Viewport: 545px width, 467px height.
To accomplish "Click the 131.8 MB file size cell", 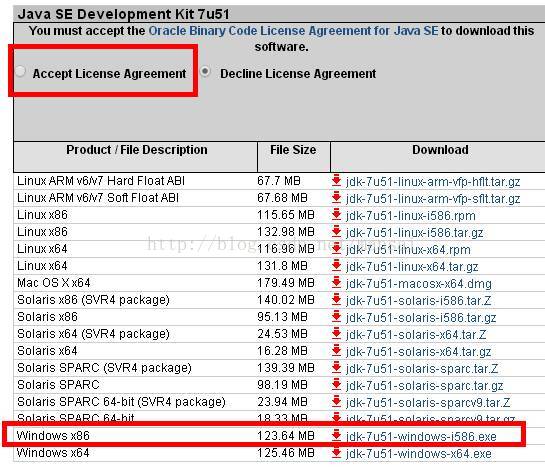I will click(x=283, y=266).
